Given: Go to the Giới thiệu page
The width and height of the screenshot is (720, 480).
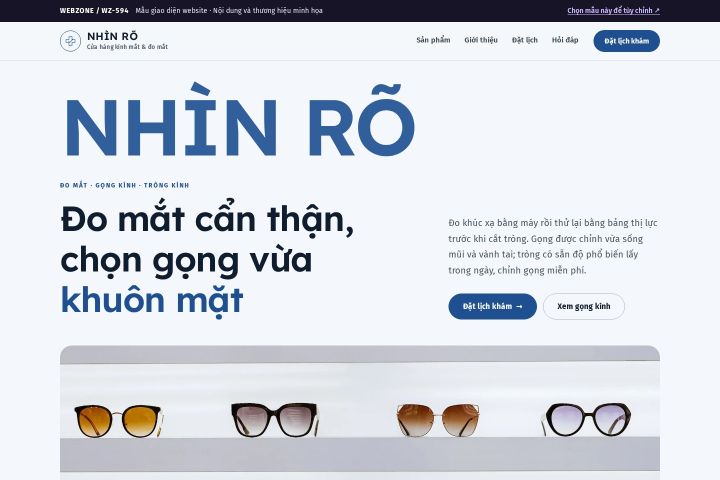Looking at the screenshot, I should (481, 40).
